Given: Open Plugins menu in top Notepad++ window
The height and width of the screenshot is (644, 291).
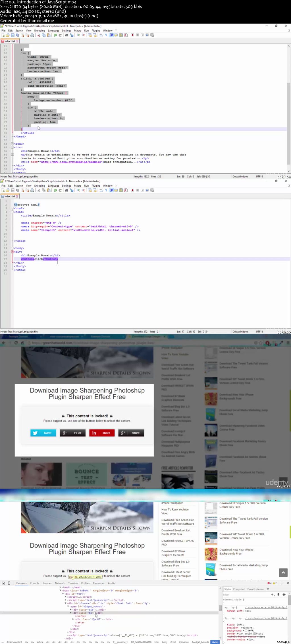Looking at the screenshot, I should point(96,31).
